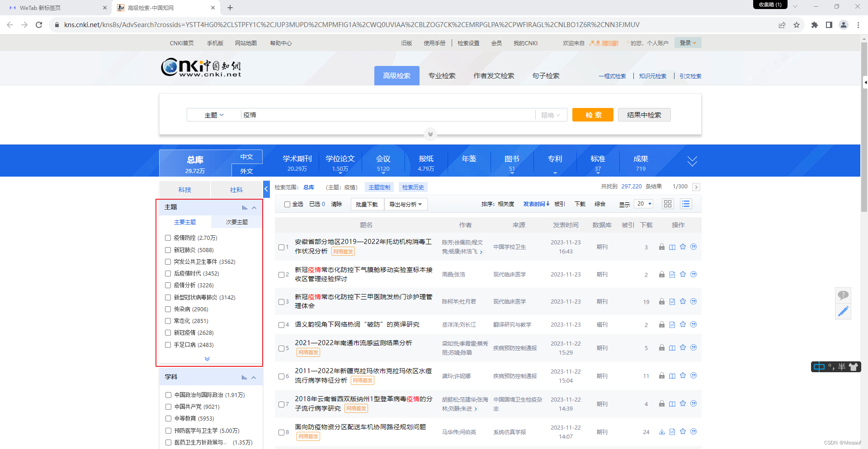Check the 新冠肺炎 topic filter
Screen dimensions: 868x449
point(168,250)
